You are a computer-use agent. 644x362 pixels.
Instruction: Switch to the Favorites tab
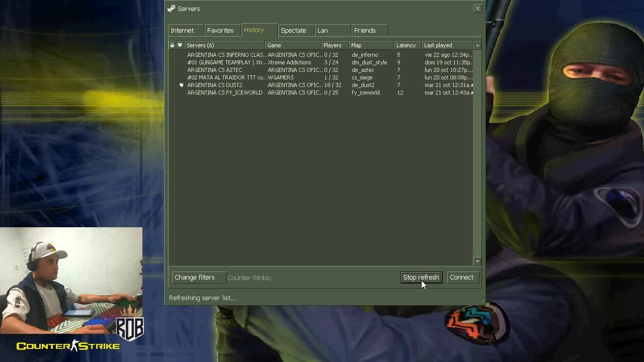tap(222, 31)
